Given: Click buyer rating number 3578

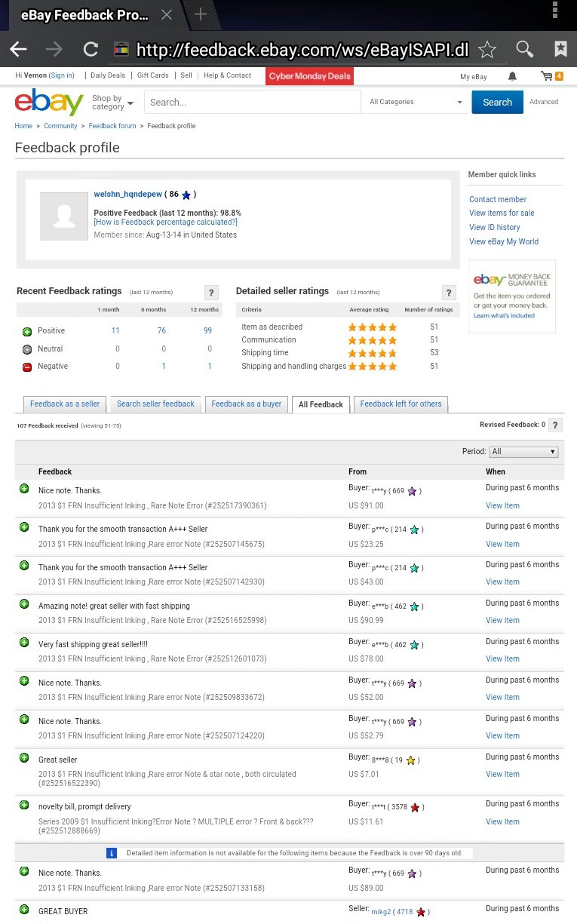Looking at the screenshot, I should pos(399,807).
